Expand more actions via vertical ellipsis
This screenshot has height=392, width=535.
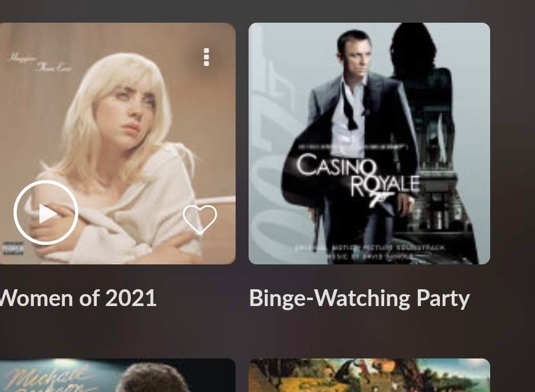coord(206,57)
